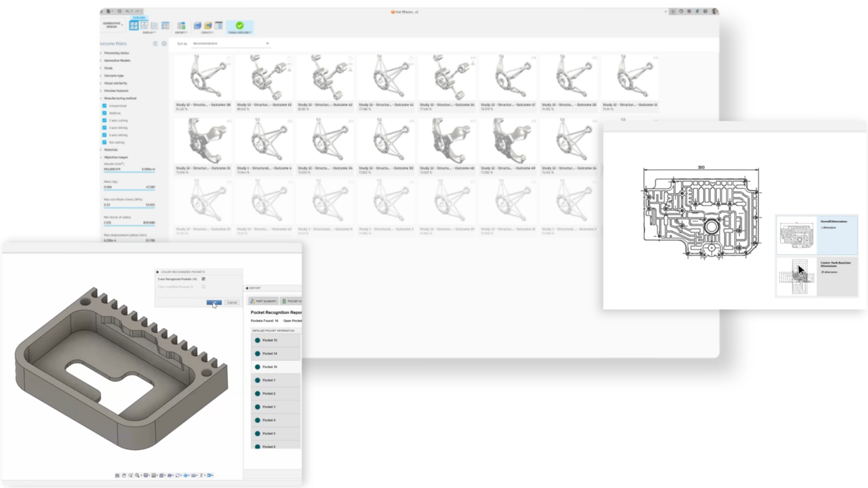The width and height of the screenshot is (868, 488).
Task: Expand the Outcome type filter
Action: pyautogui.click(x=113, y=75)
